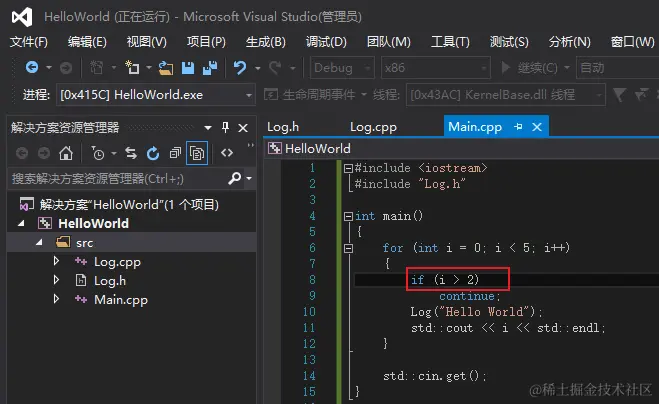Expand the Log.h tree node

pyautogui.click(x=56, y=280)
